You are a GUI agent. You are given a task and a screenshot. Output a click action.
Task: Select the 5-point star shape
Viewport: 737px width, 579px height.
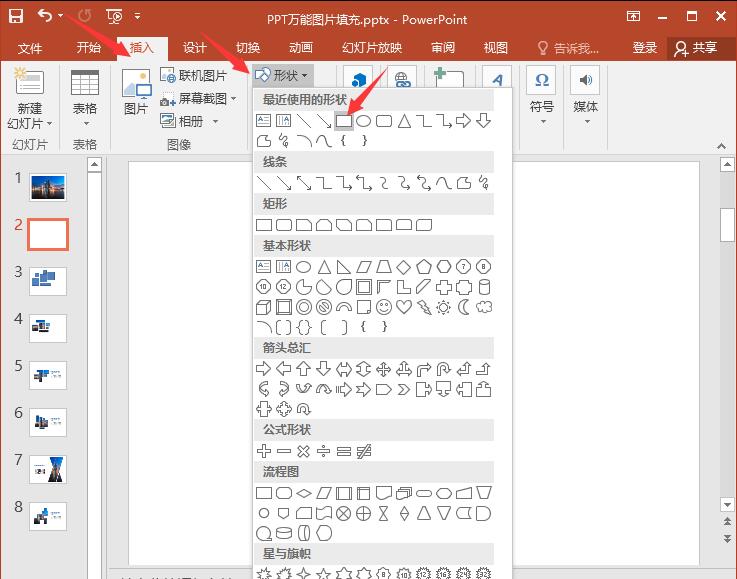323,573
